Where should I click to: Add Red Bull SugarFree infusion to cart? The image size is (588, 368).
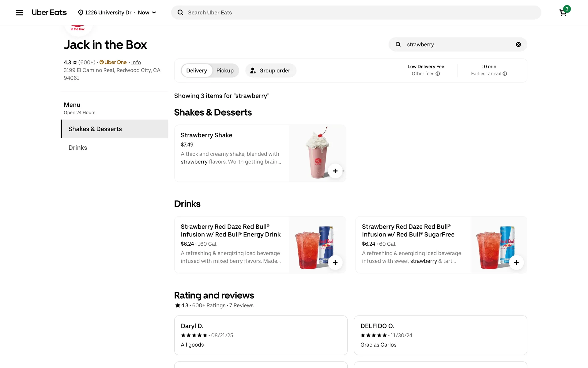click(516, 263)
